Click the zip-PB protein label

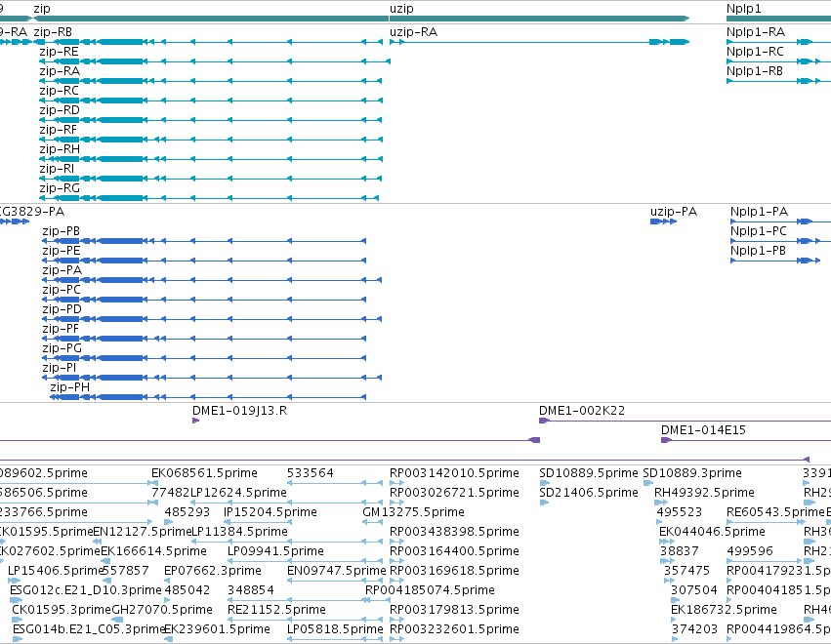tap(61, 231)
